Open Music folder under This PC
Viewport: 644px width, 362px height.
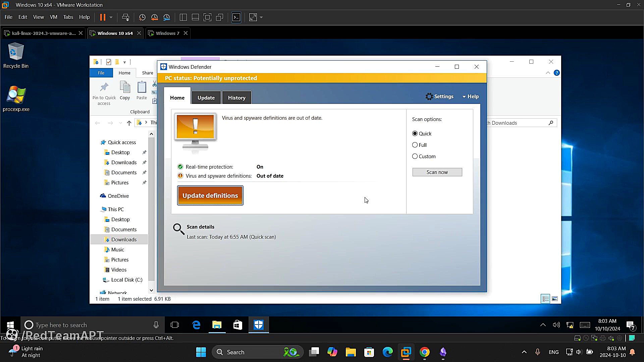pyautogui.click(x=117, y=250)
